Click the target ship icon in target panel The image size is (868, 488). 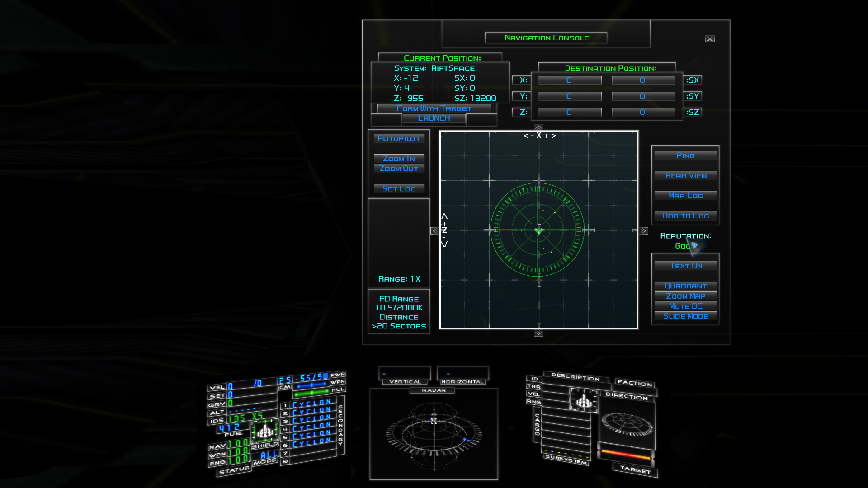584,400
